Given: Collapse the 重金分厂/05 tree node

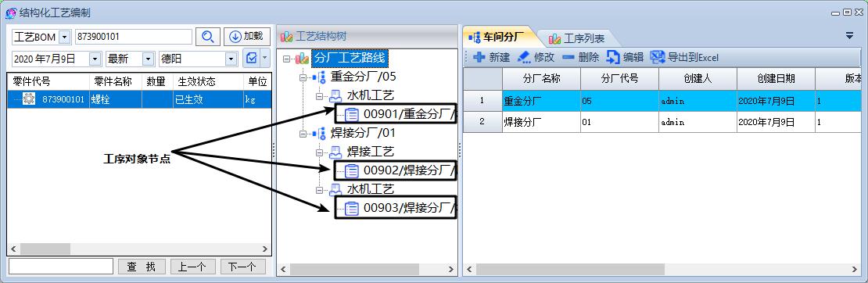Looking at the screenshot, I should [303, 77].
